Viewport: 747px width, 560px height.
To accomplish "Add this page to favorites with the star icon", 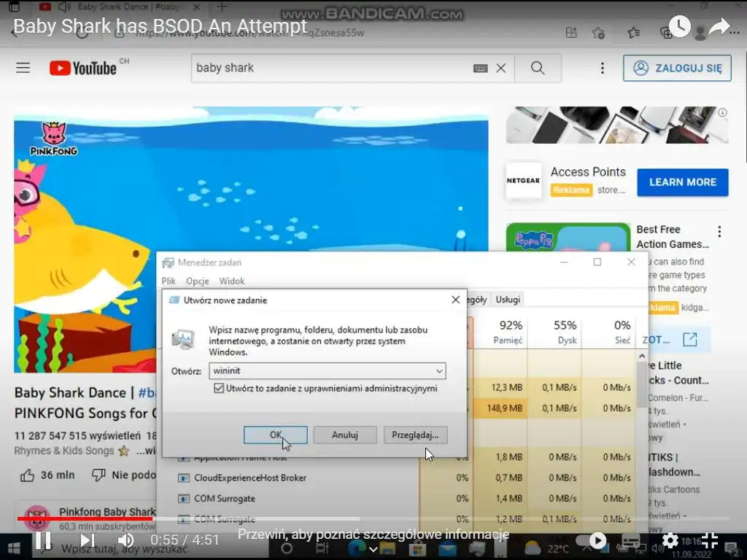I will point(598,33).
